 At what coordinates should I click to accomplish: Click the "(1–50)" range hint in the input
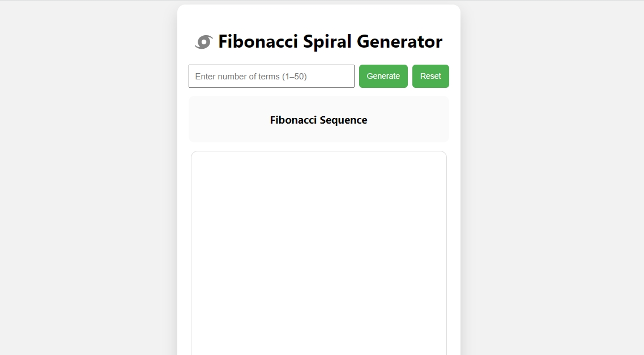pyautogui.click(x=295, y=77)
